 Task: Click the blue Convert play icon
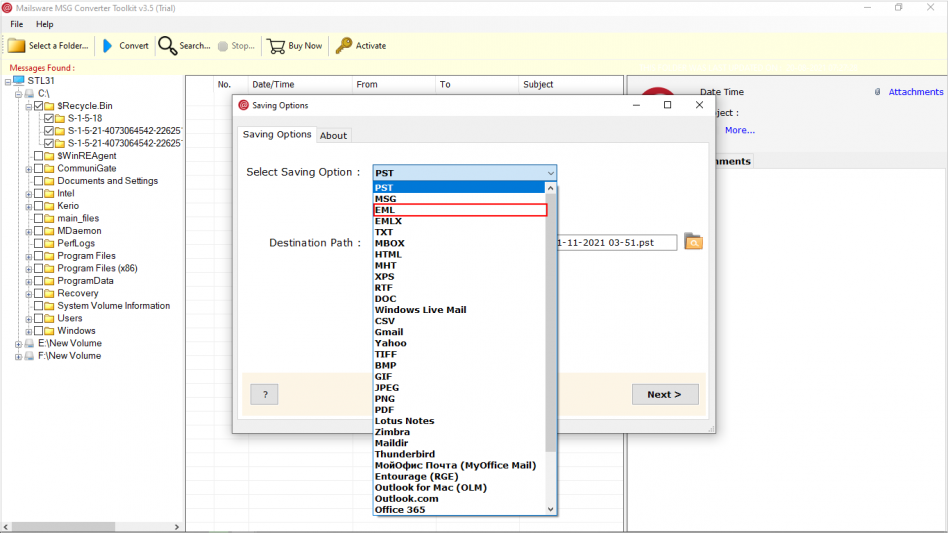click(x=108, y=46)
